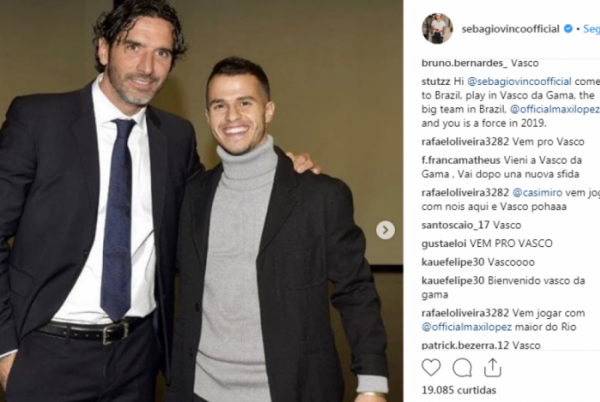This screenshot has height=402, width=600.
Task: Open sebagiovincoofficial profile picture avatar
Action: [x=437, y=29]
